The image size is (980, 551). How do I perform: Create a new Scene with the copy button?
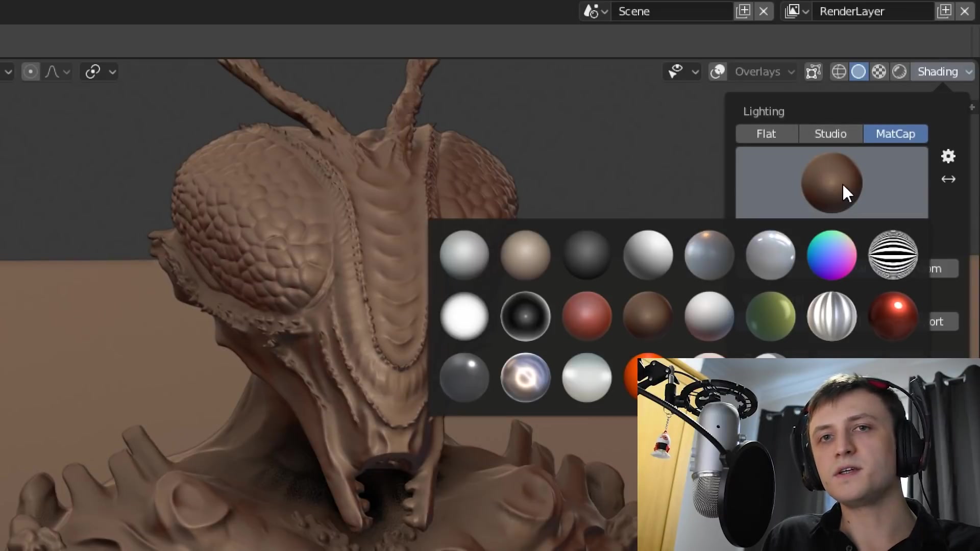click(x=743, y=11)
